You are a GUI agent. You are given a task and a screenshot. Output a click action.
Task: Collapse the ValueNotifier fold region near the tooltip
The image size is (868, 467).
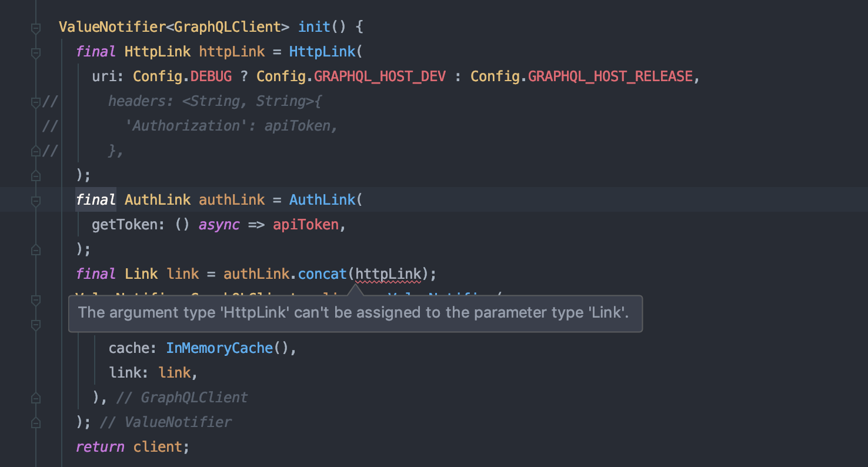click(35, 299)
